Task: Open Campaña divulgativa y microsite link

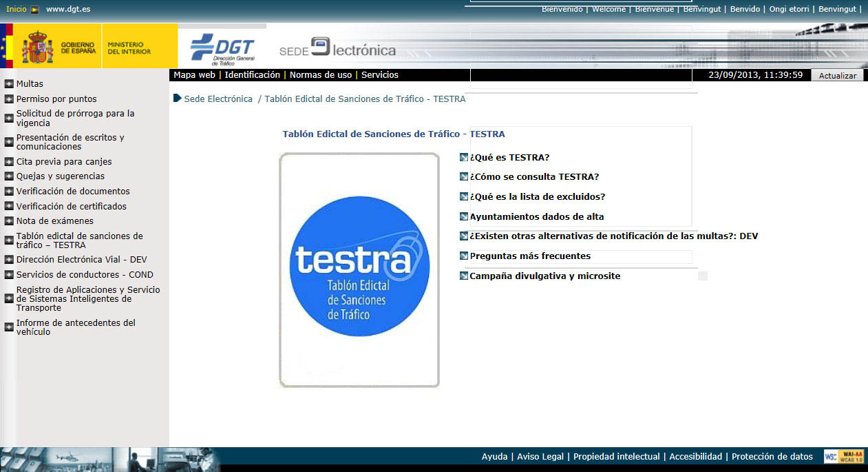Action: (545, 276)
